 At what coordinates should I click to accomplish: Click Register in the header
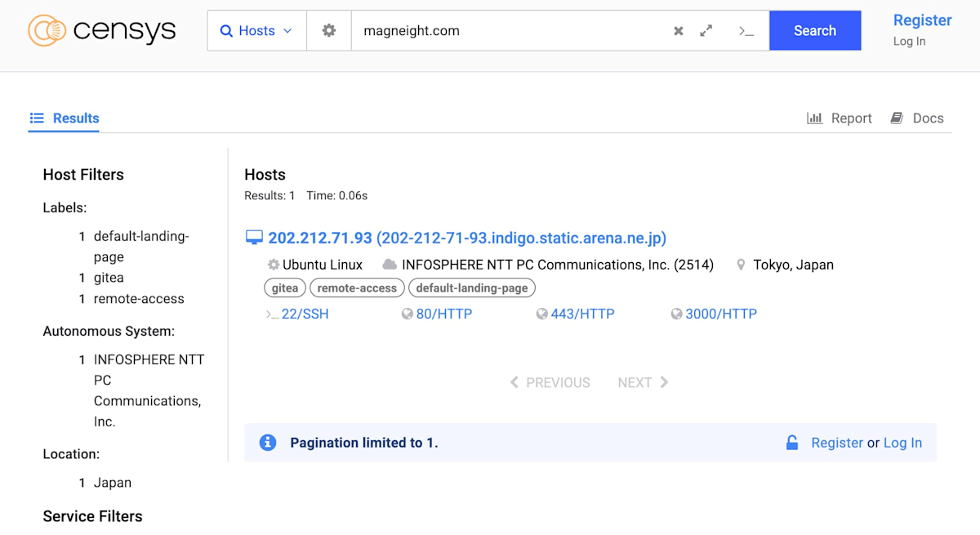tap(922, 20)
